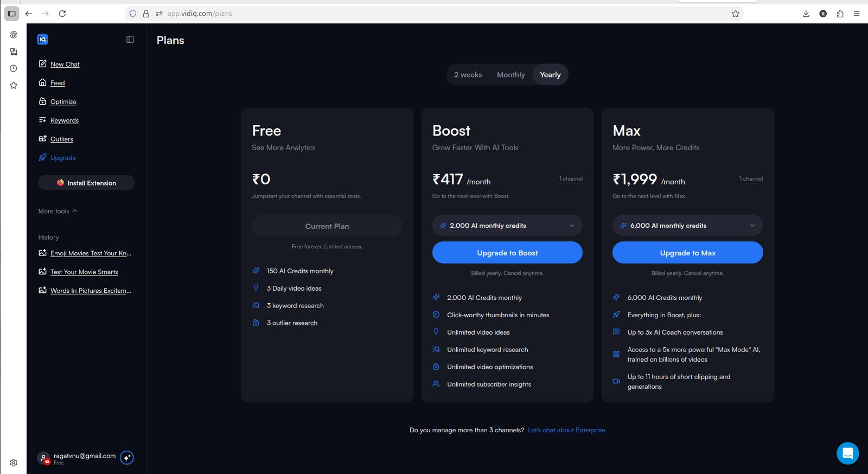
Task: Select Upgrade in the sidebar
Action: point(63,158)
